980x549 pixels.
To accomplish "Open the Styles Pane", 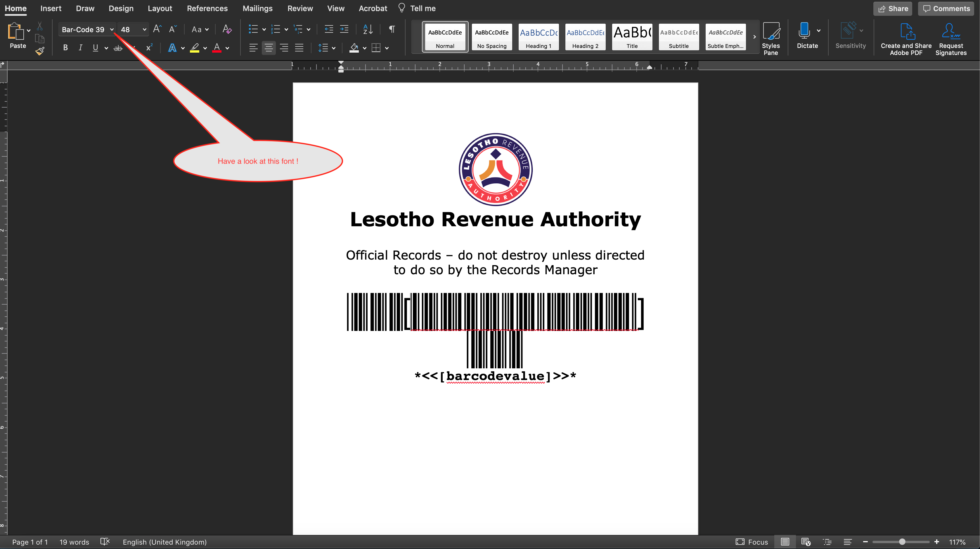I will tap(771, 39).
